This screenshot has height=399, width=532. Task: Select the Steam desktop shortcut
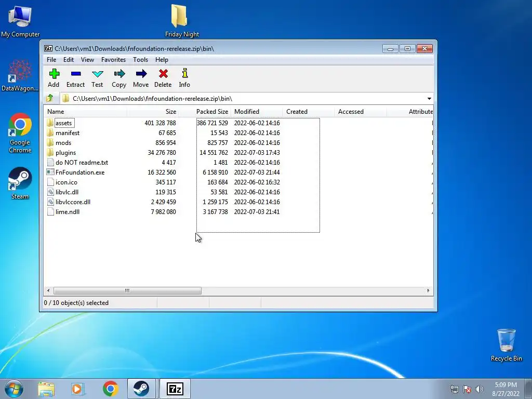pyautogui.click(x=20, y=183)
